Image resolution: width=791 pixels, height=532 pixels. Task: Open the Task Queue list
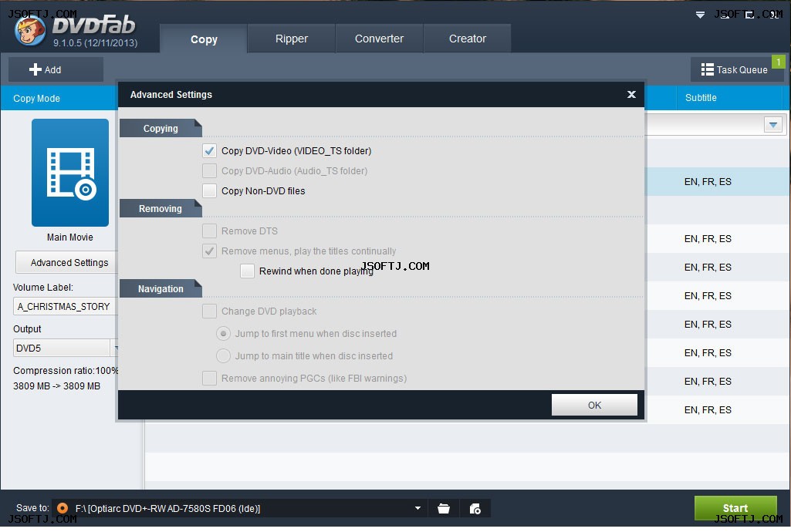[x=735, y=69]
